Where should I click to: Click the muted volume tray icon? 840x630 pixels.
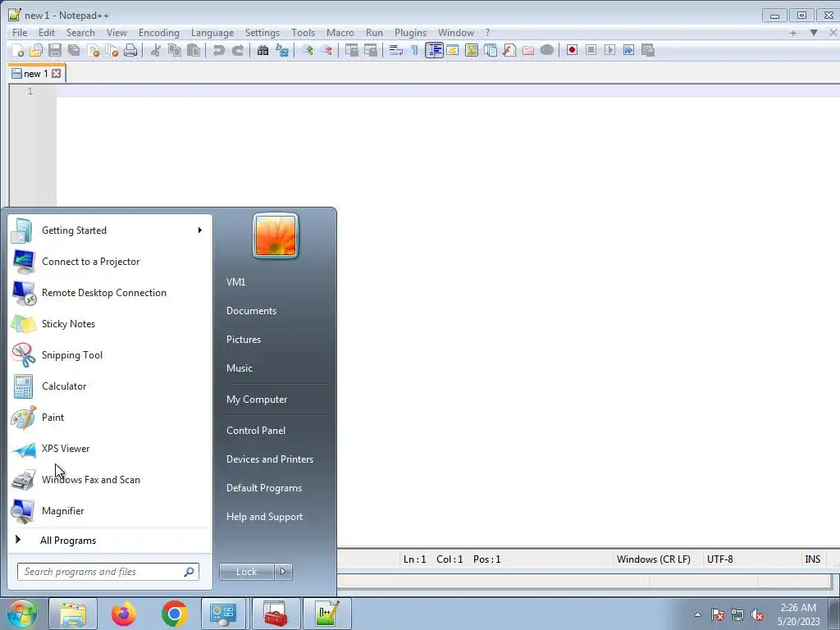coord(757,615)
